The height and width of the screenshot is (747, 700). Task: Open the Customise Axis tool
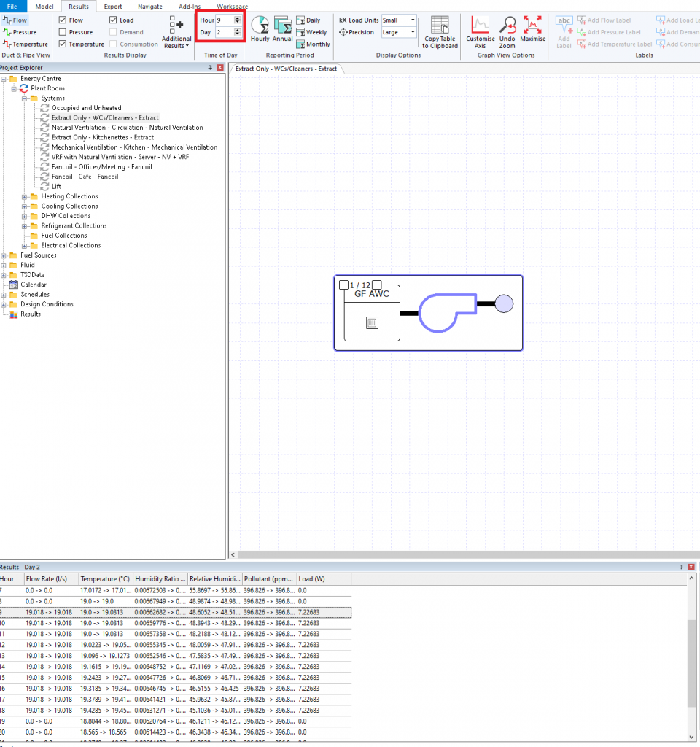pyautogui.click(x=480, y=32)
